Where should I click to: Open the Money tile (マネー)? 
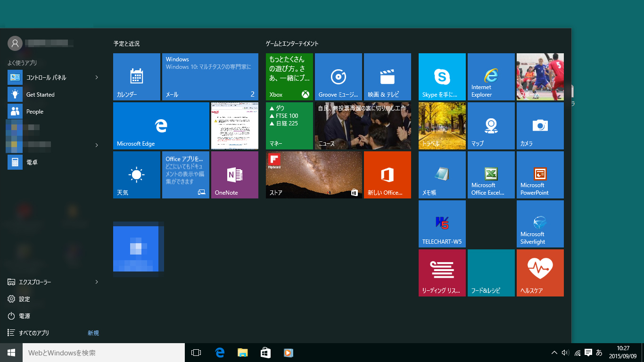(289, 126)
